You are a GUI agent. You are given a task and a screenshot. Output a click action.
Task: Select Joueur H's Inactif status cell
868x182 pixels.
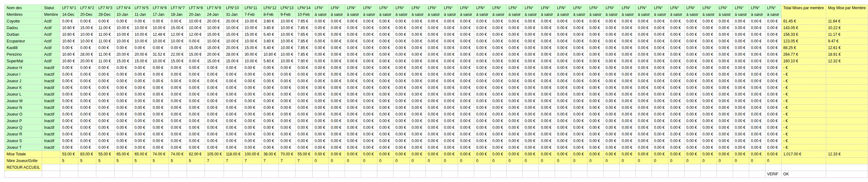(x=51, y=68)
